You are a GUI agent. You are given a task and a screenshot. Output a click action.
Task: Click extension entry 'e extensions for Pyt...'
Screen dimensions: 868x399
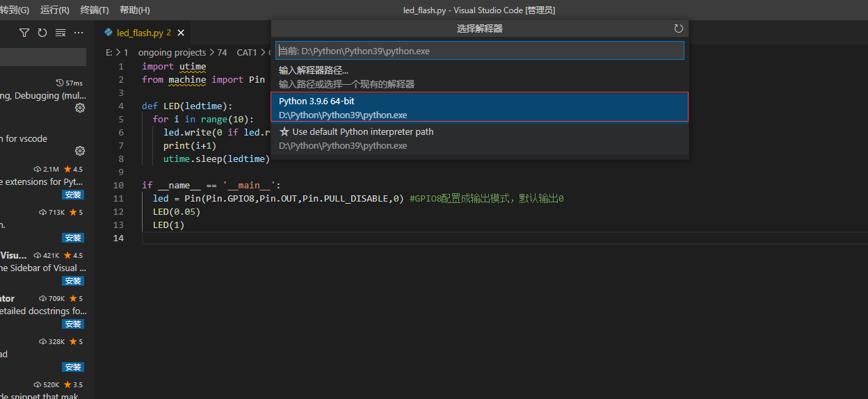click(43, 181)
